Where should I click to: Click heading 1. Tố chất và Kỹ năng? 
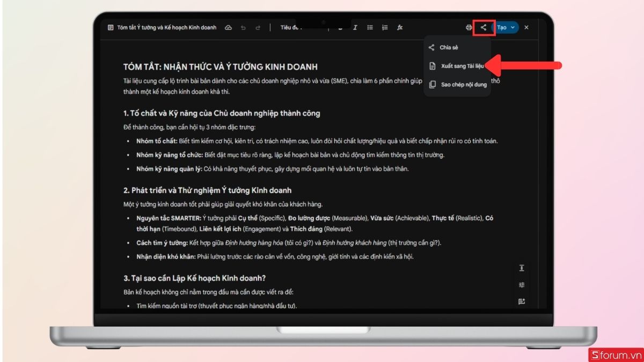pyautogui.click(x=222, y=113)
